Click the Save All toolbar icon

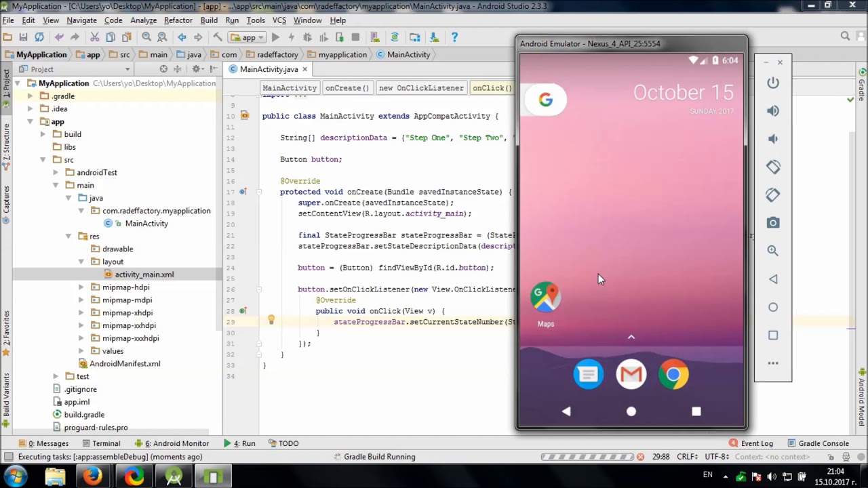click(23, 37)
